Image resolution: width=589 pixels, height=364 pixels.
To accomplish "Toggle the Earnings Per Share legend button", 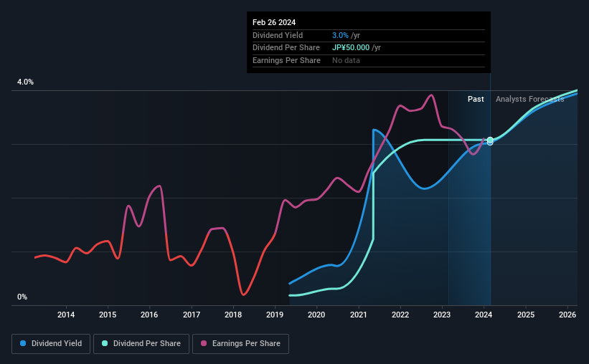I will pos(240,344).
